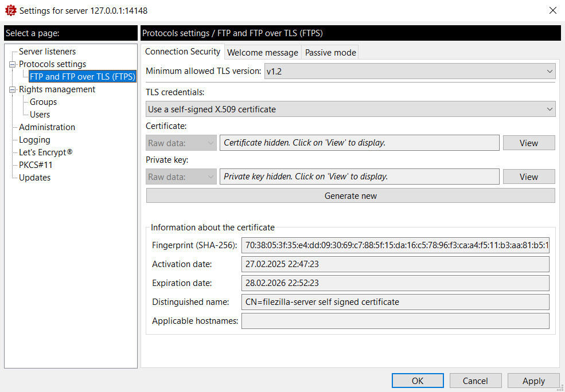Open Certificate Raw data dropdown
565x392 pixels.
181,143
